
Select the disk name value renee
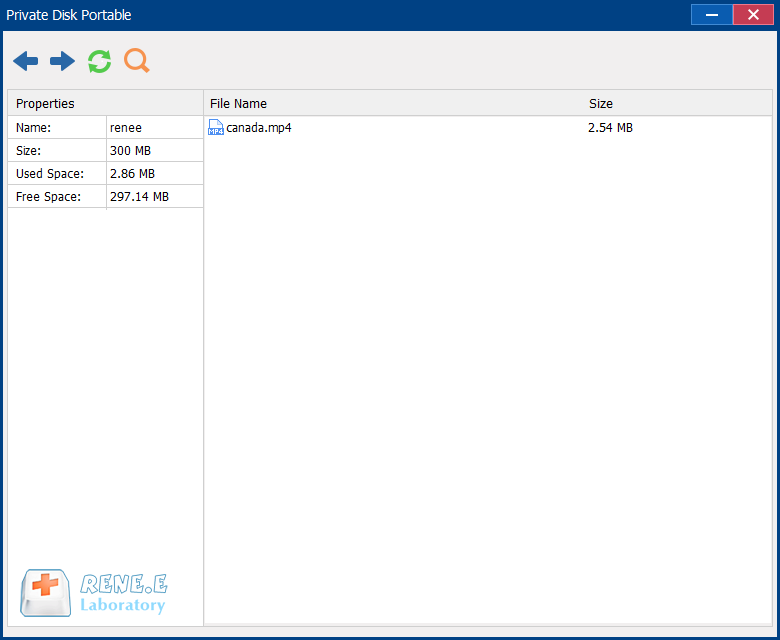pos(126,128)
